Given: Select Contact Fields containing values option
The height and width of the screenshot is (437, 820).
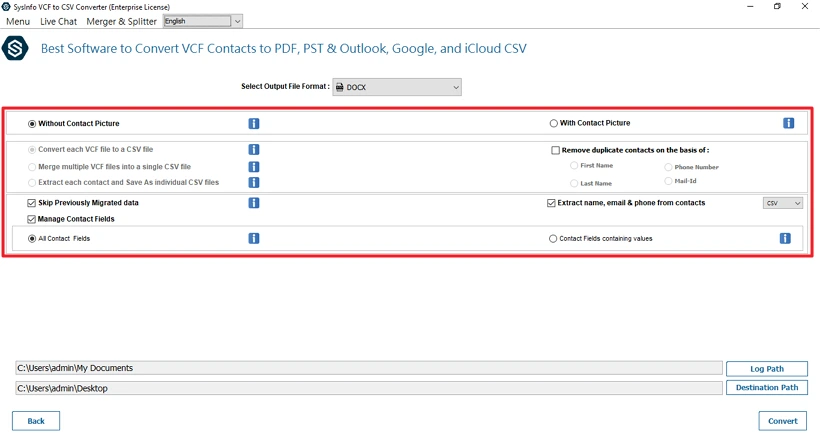Looking at the screenshot, I should (553, 238).
